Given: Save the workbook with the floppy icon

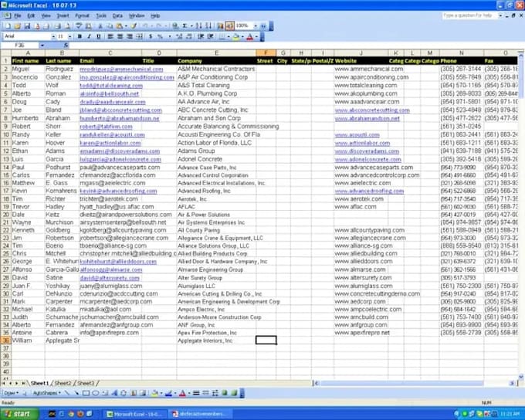Looking at the screenshot, I should point(27,25).
